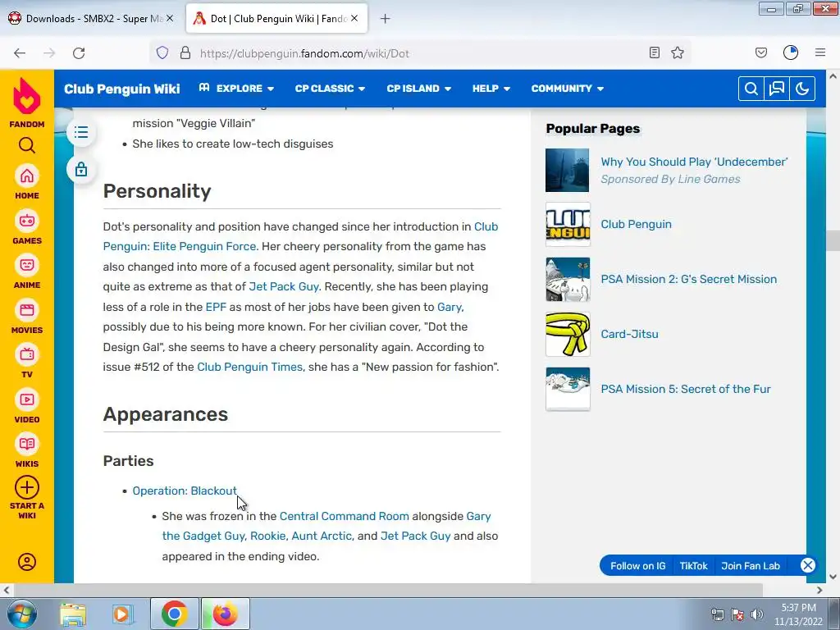Close the Dot Club Penguin Wiki tab
Viewport: 840px width, 630px height.
354,18
